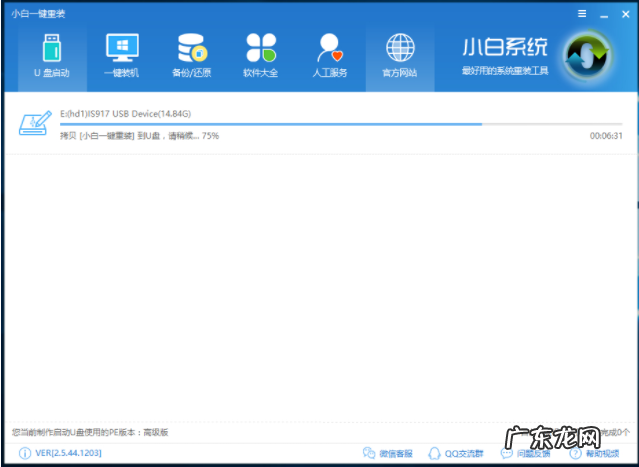Open 微信客服 link
639x467 pixels.
tap(388, 453)
